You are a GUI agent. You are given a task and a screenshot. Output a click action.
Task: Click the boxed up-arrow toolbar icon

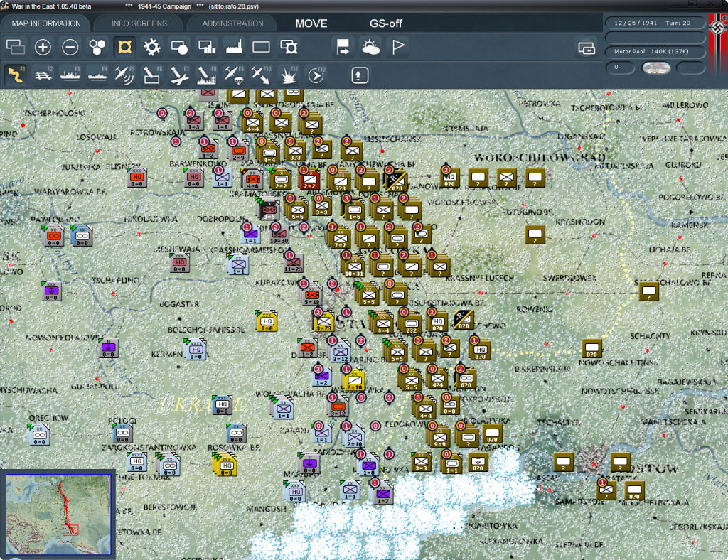tap(359, 75)
